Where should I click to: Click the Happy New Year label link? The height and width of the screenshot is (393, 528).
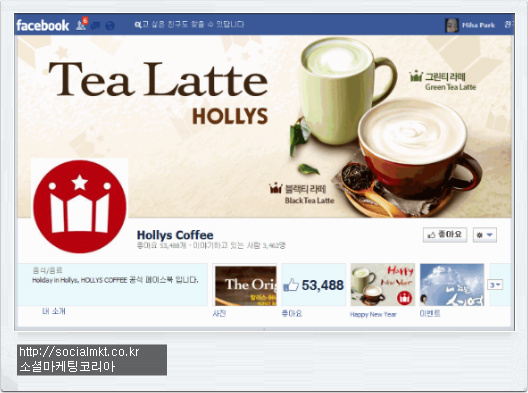point(373,315)
